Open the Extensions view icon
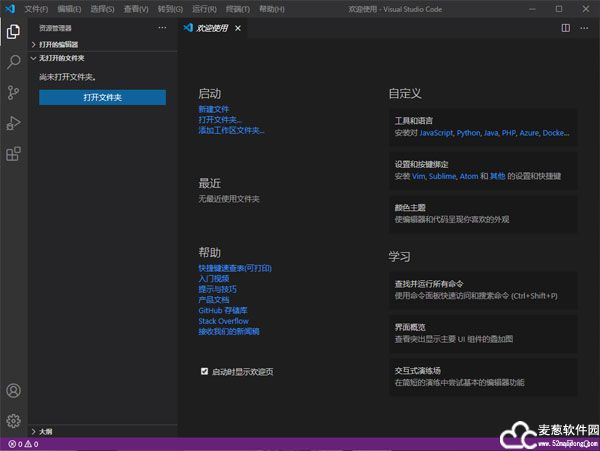The height and width of the screenshot is (451, 600). click(x=13, y=154)
